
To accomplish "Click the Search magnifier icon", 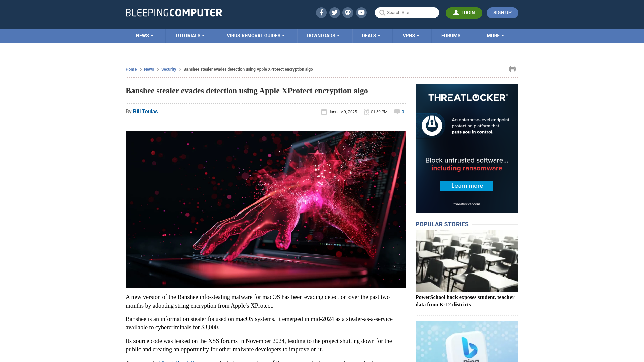I will [x=382, y=12].
